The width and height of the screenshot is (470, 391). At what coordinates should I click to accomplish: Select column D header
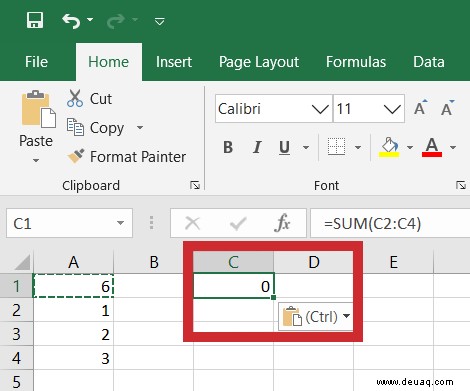[314, 262]
